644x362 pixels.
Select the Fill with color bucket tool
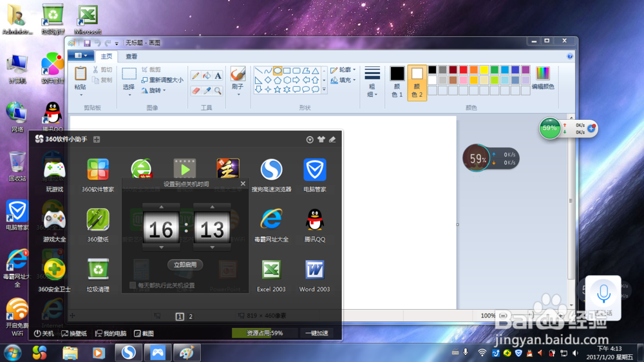tap(207, 75)
